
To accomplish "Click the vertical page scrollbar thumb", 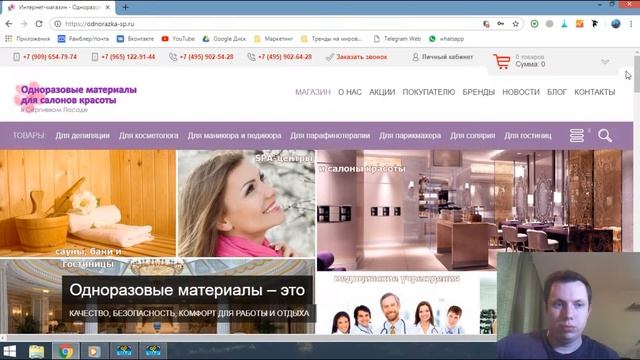I will [636, 73].
